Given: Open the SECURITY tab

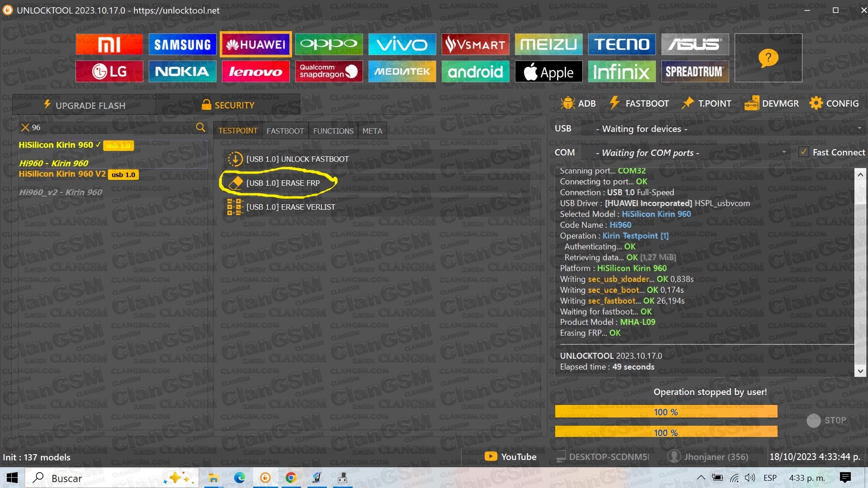Looking at the screenshot, I should coord(228,105).
